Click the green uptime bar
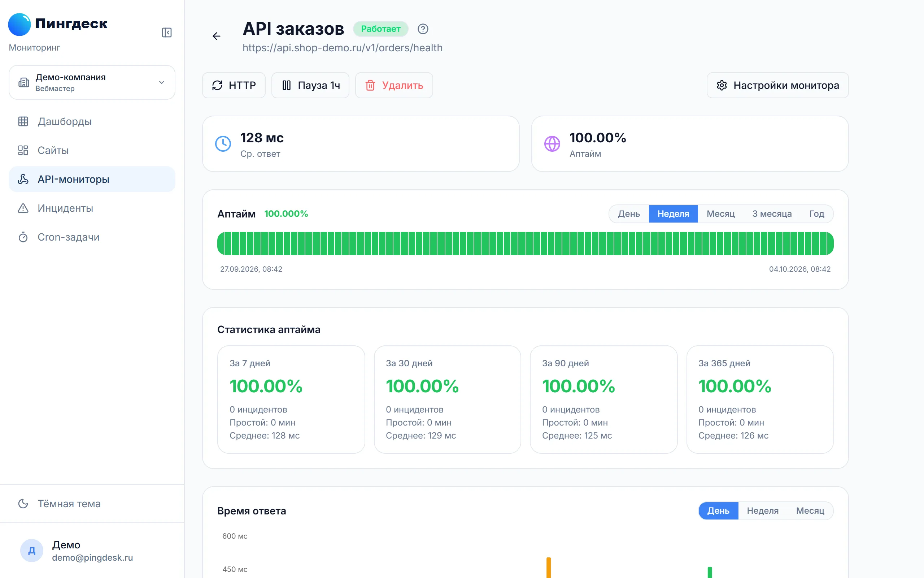The width and height of the screenshot is (924, 578). 526,243
